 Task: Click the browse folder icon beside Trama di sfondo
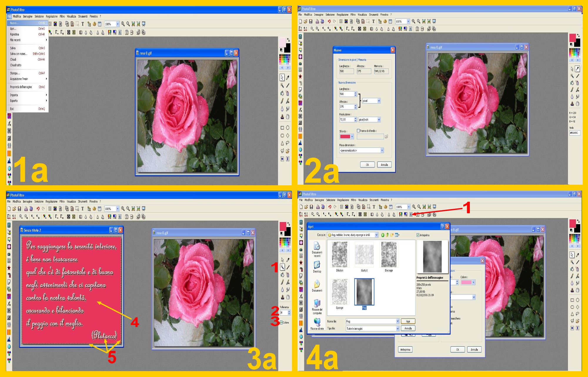coord(386,136)
